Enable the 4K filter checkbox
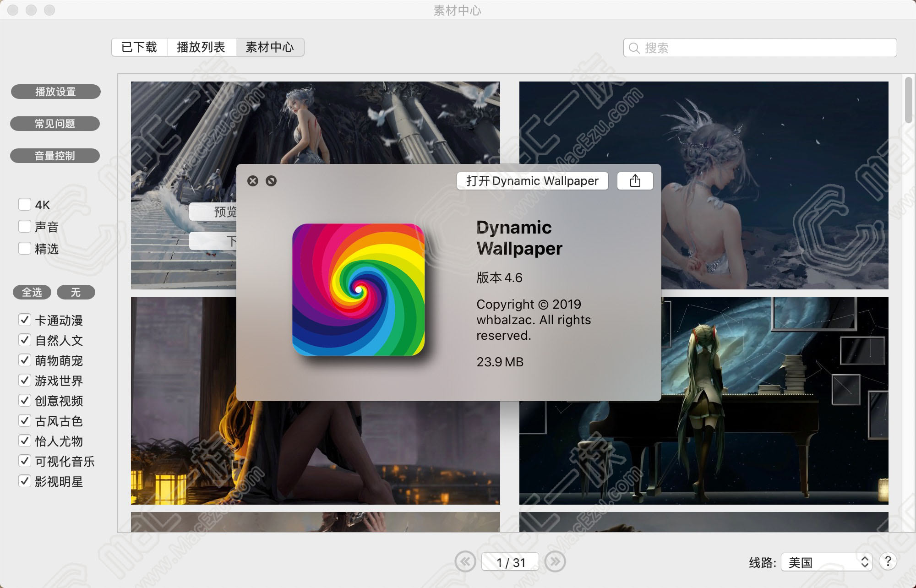The width and height of the screenshot is (916, 588). (25, 204)
